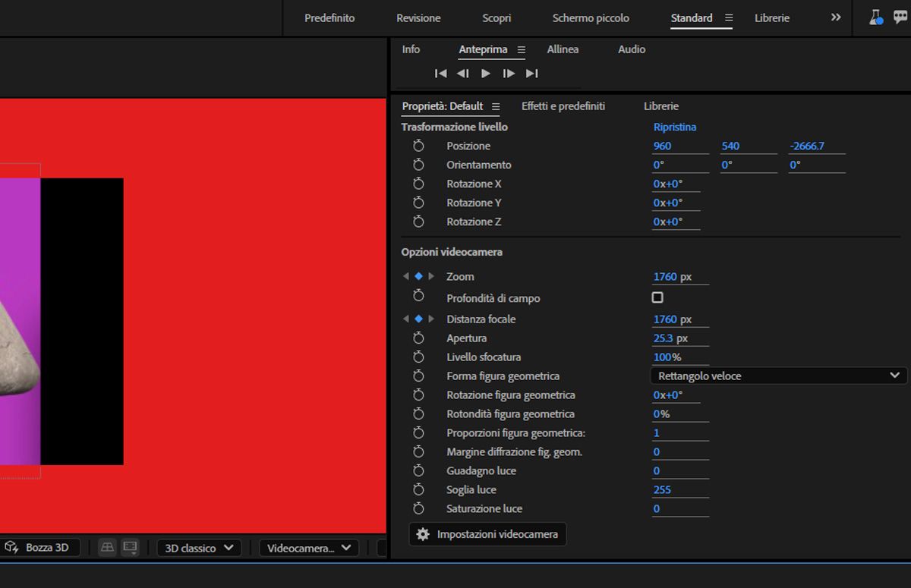
Task: Enable the Profondità di campo checkbox
Action: (x=657, y=298)
